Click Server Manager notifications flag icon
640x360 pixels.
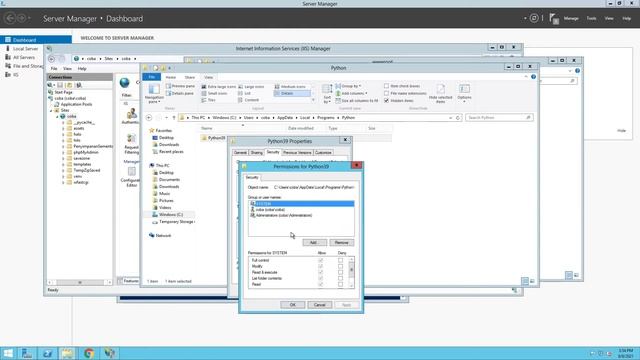click(x=554, y=18)
